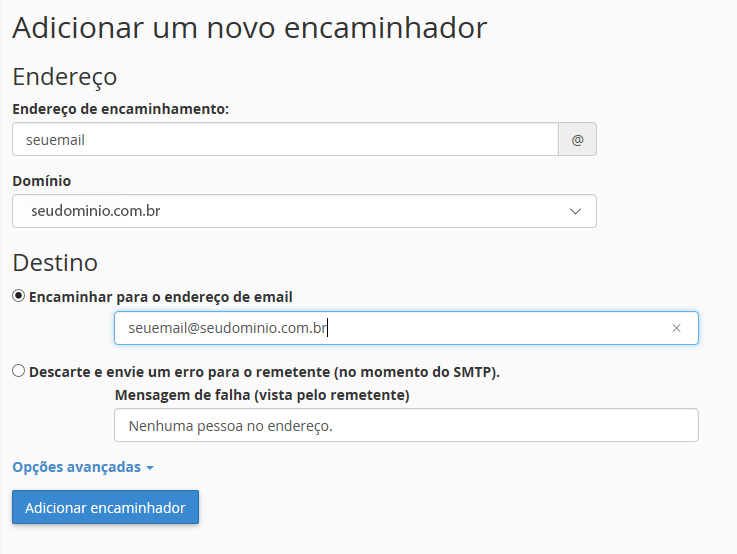The height and width of the screenshot is (554, 737).
Task: Click the Adicionar encaminhador button
Action: coord(105,507)
